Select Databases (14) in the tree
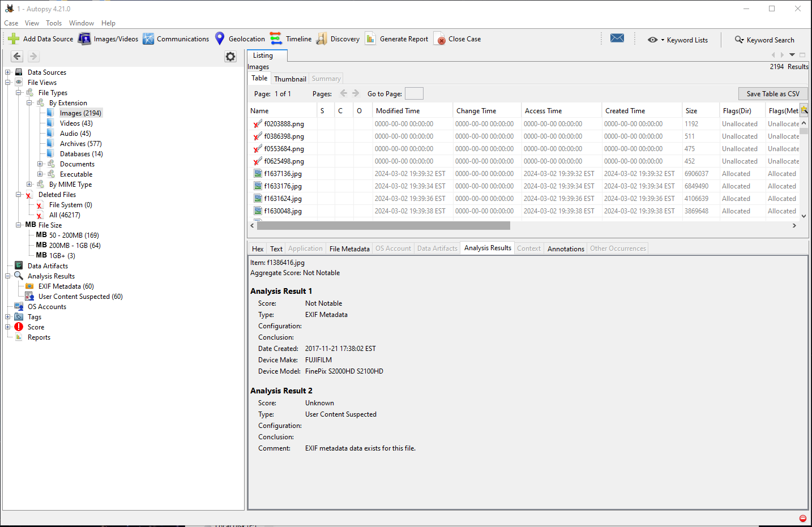The image size is (812, 527). (x=82, y=153)
